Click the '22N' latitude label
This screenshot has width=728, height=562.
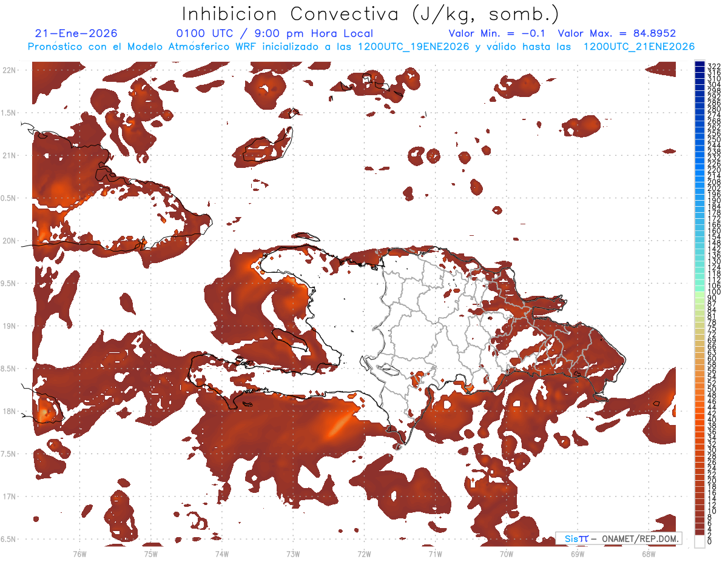[10, 70]
